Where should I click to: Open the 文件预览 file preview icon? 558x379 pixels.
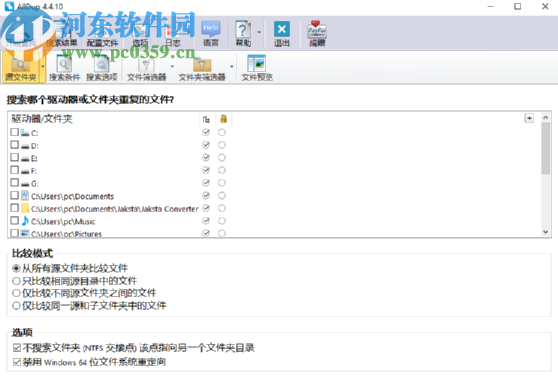pos(257,68)
